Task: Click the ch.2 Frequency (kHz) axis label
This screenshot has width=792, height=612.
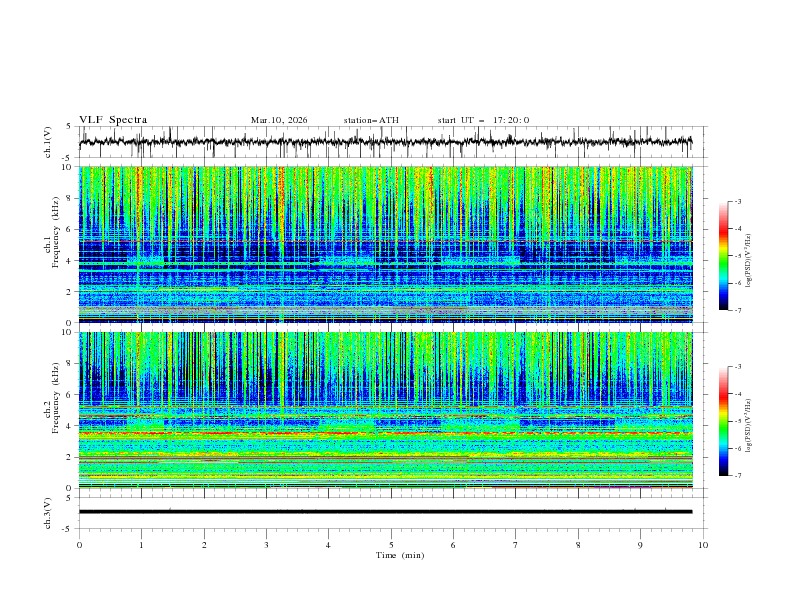Action: 52,396
